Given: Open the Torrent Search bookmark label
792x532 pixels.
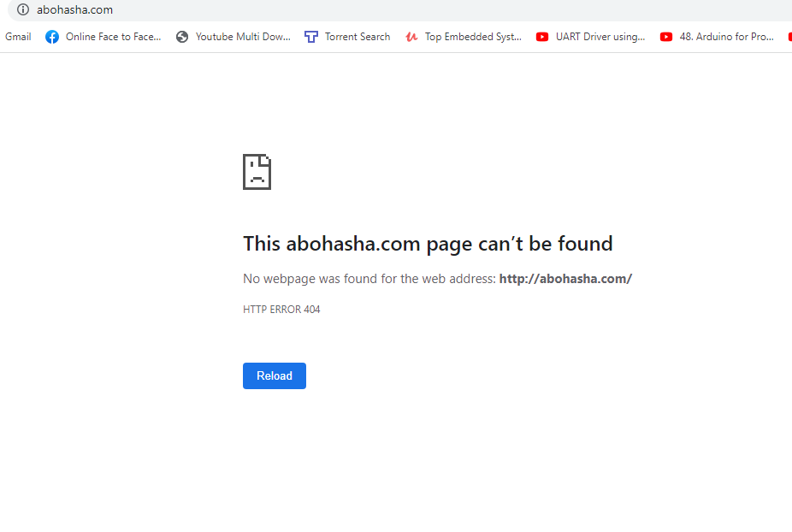Looking at the screenshot, I should pyautogui.click(x=358, y=37).
